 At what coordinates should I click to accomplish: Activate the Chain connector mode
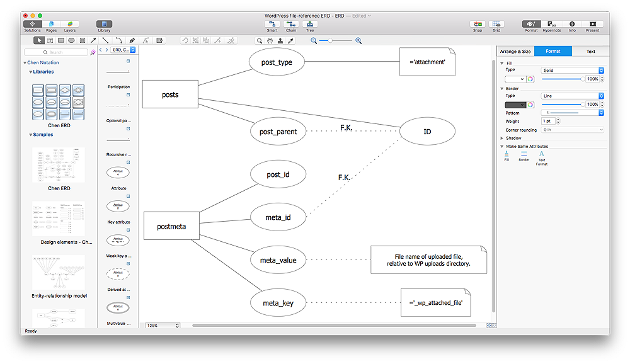coord(291,24)
